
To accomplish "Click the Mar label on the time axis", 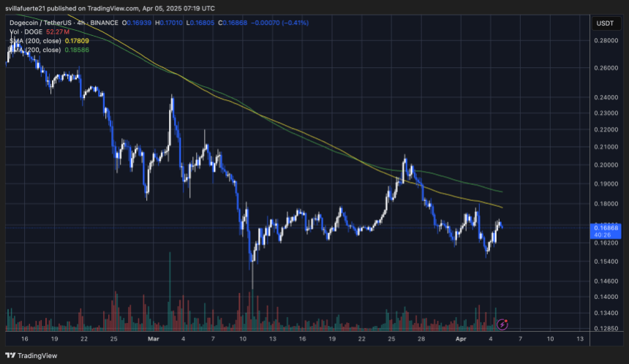I will pyautogui.click(x=152, y=339).
